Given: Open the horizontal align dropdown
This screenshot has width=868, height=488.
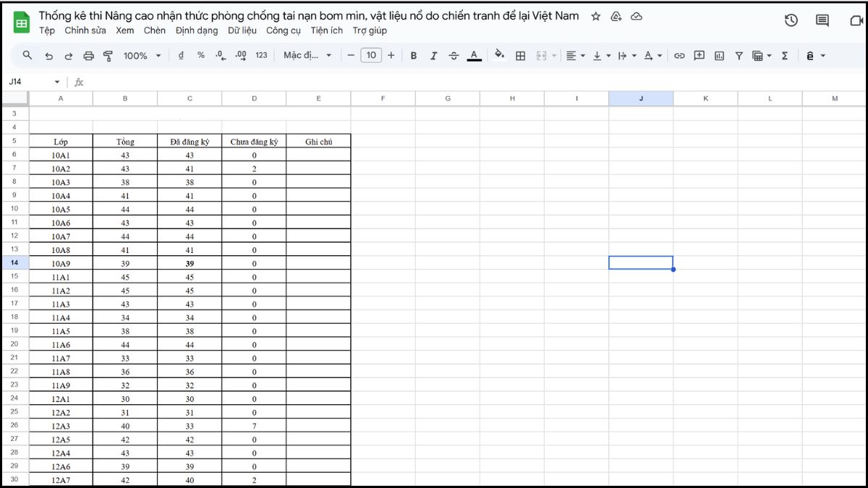Looking at the screenshot, I should pyautogui.click(x=575, y=55).
